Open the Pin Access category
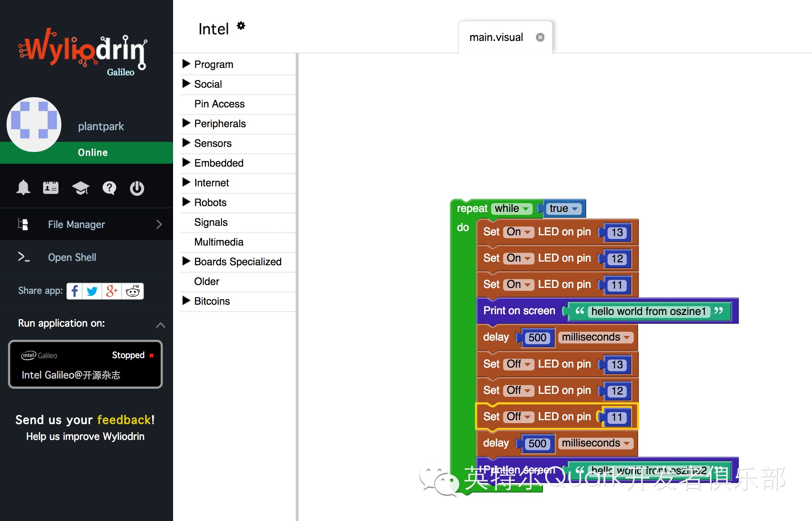812x521 pixels. [219, 104]
